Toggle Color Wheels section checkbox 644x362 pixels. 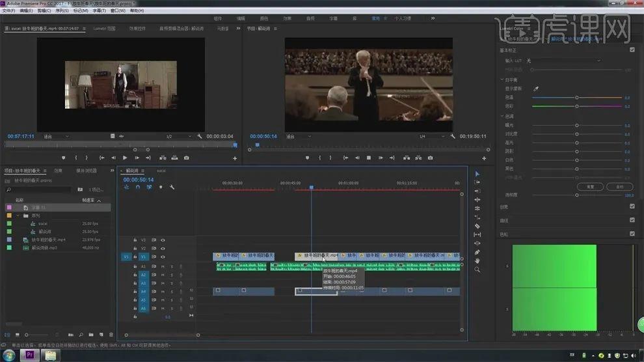632,234
